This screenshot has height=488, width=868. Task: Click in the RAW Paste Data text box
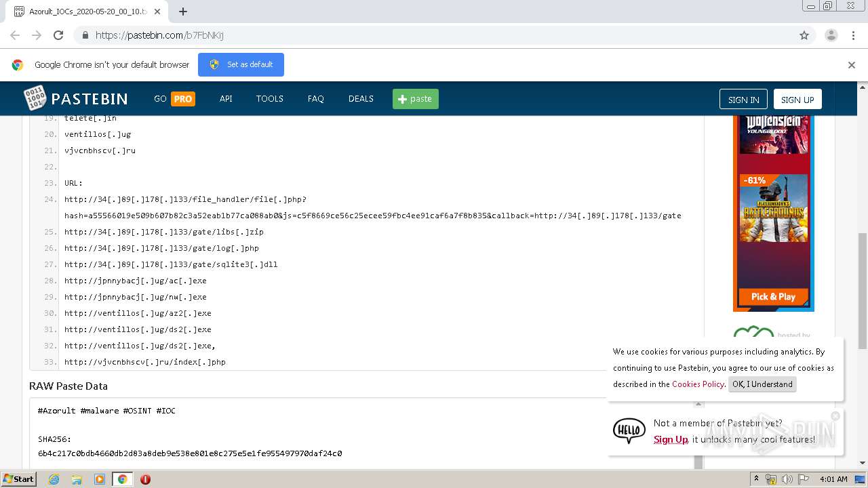click(x=361, y=434)
